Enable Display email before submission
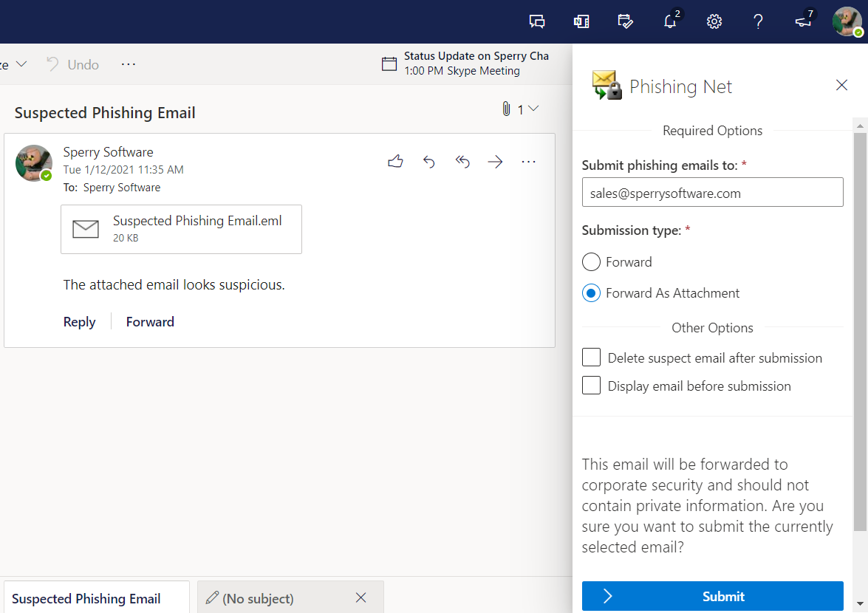Viewport: 868px width, 613px height. tap(591, 386)
